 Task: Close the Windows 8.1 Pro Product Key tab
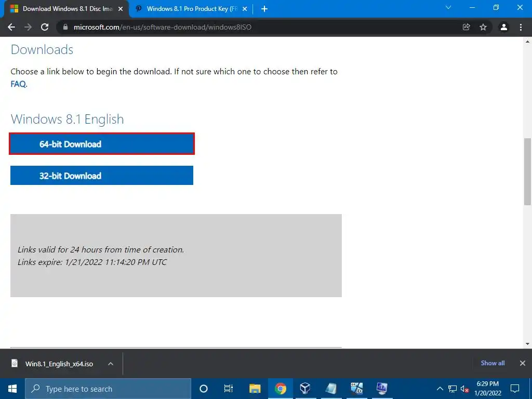245,9
